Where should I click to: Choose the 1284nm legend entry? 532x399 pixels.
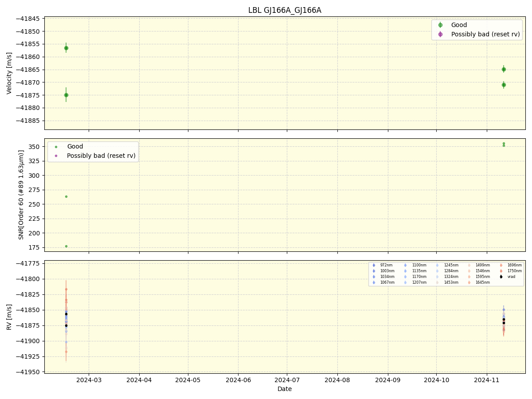click(446, 271)
